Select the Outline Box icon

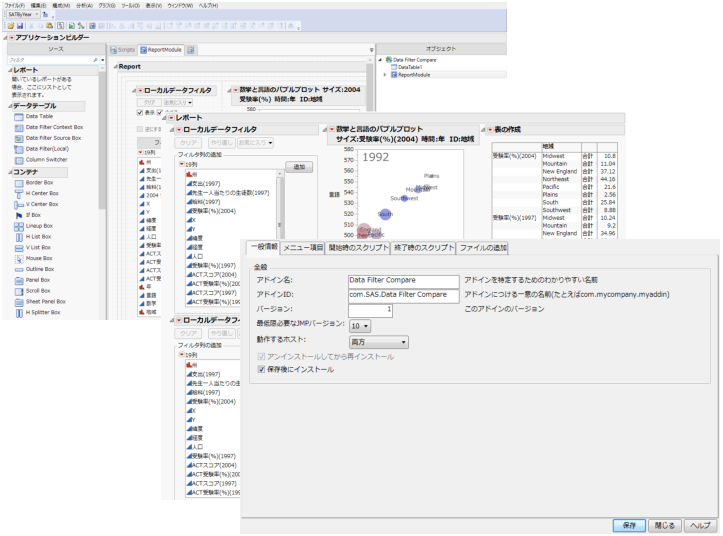[19, 269]
